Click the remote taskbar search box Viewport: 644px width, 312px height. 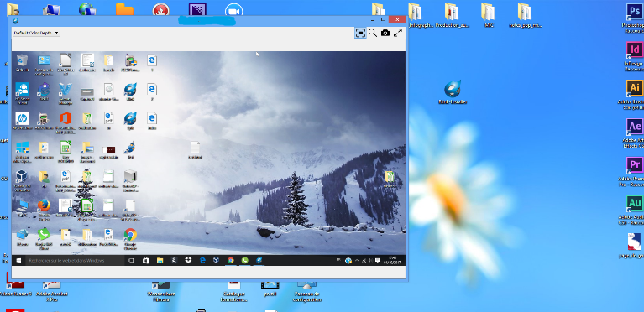pos(75,260)
